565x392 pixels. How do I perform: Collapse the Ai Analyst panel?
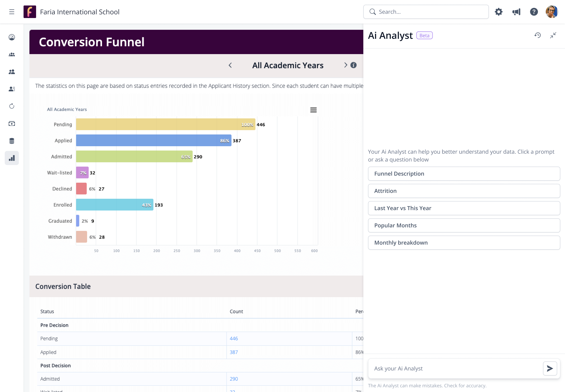(x=553, y=35)
